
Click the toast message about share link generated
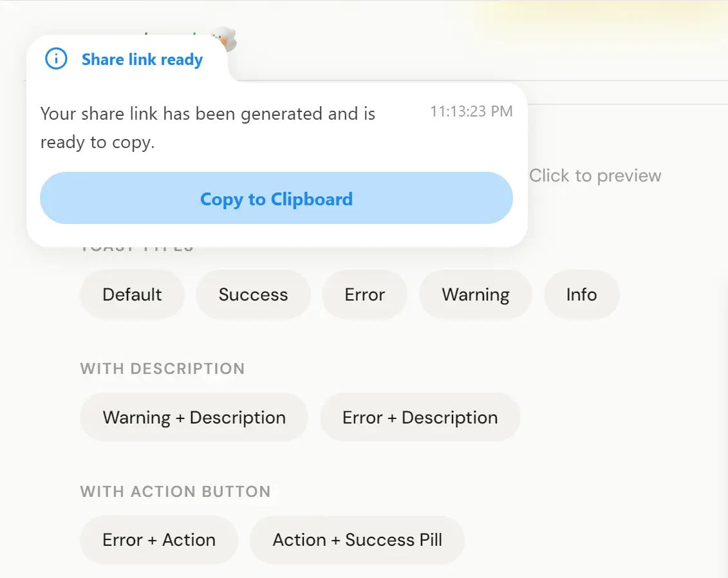coord(207,128)
